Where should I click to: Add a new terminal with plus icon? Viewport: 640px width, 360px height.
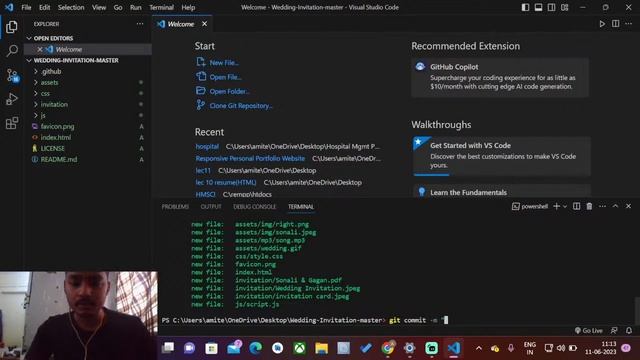coord(556,207)
